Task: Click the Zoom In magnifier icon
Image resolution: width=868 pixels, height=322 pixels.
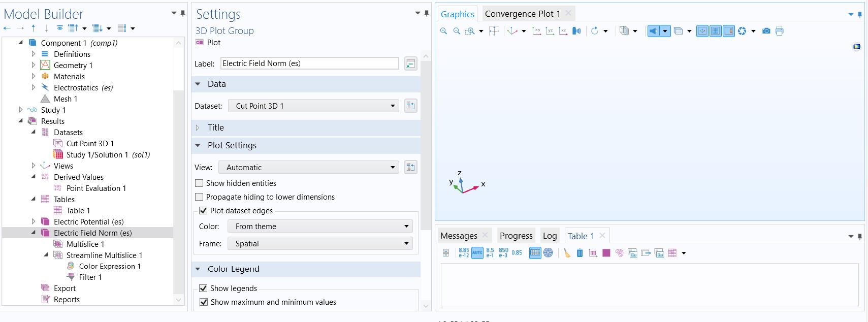Action: pyautogui.click(x=443, y=31)
